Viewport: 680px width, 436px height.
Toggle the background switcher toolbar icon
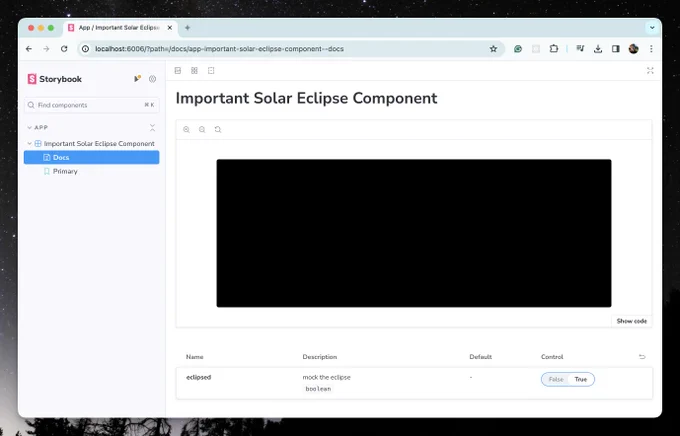[x=178, y=70]
